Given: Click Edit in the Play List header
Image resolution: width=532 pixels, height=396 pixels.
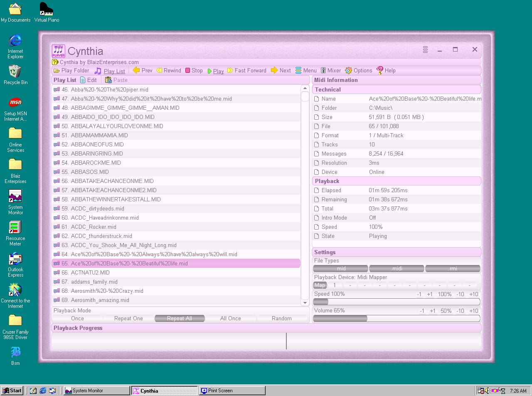Looking at the screenshot, I should tap(89, 80).
